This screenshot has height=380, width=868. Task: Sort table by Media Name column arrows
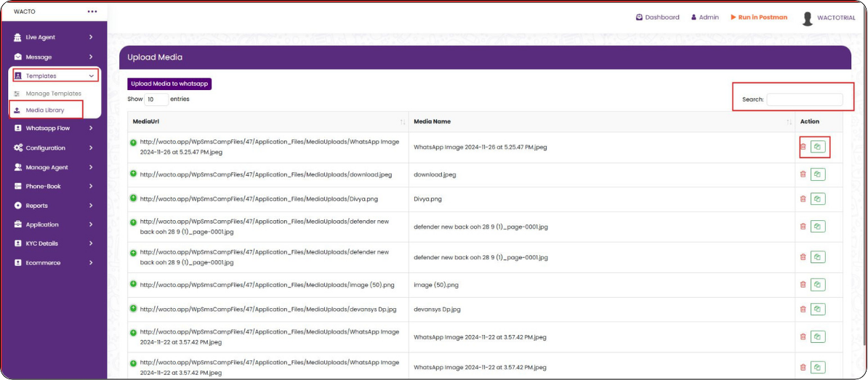[789, 121]
